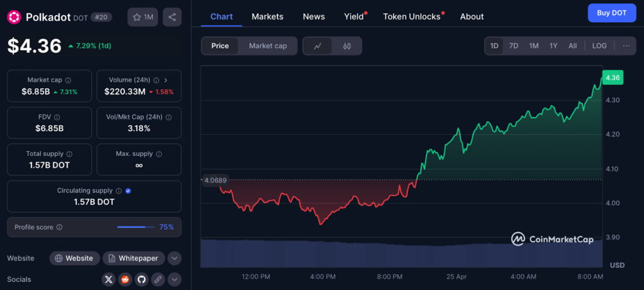Image resolution: width=644 pixels, height=290 pixels.
Task: Click the chain link icon in Socials
Action: click(x=158, y=279)
